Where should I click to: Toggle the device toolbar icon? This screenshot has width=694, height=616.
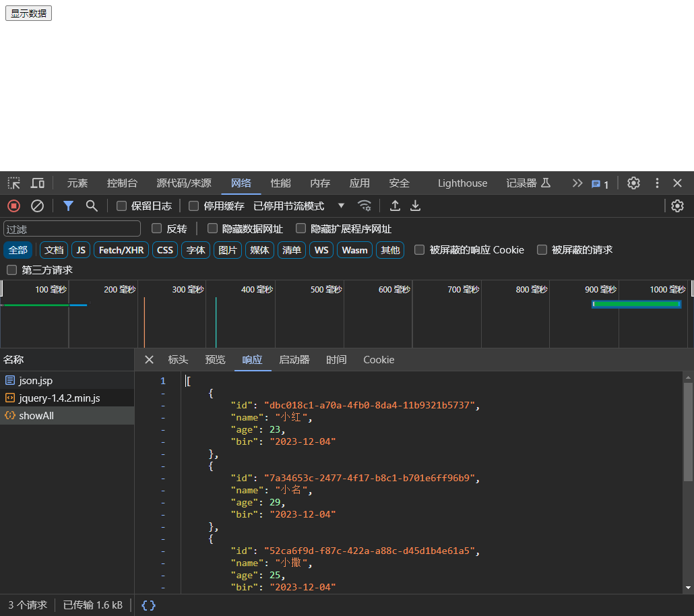(38, 183)
